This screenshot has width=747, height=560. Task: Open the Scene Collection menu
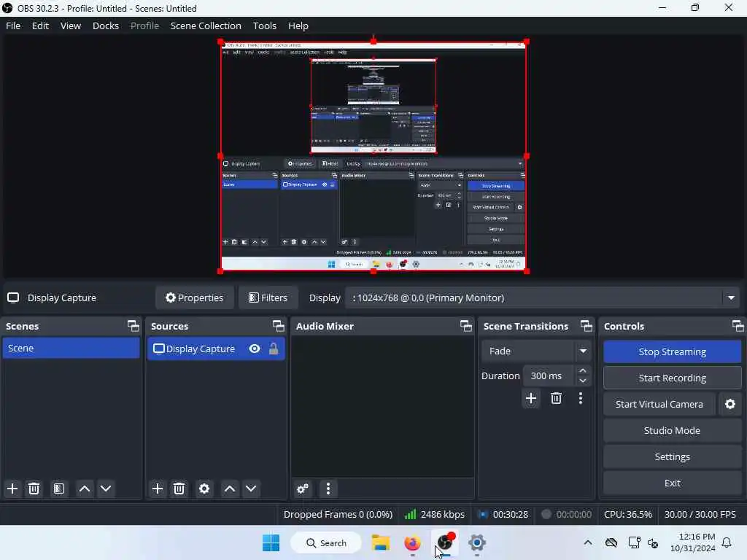click(206, 26)
